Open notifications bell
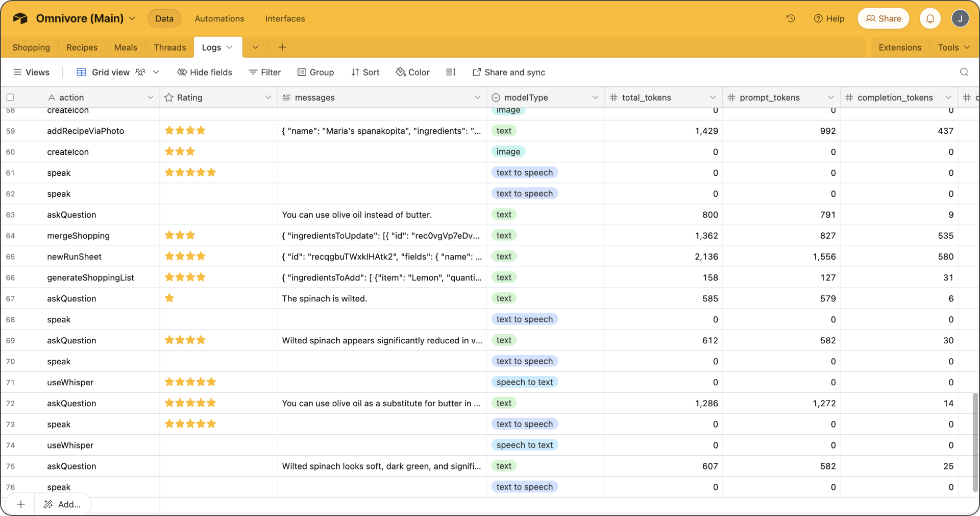980x516 pixels. (930, 18)
